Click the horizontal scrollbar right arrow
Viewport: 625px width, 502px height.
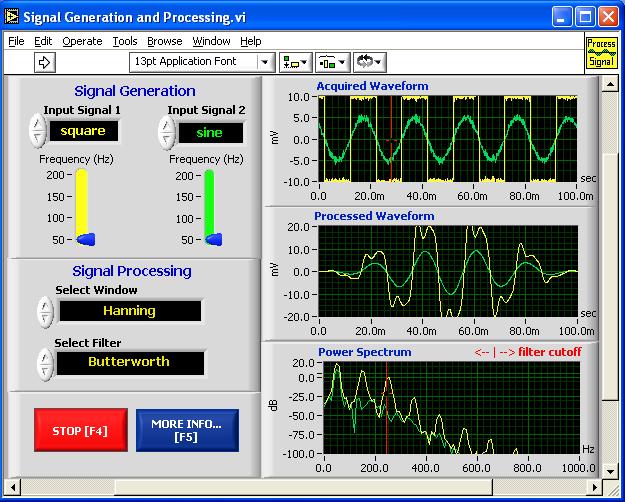pyautogui.click(x=595, y=487)
